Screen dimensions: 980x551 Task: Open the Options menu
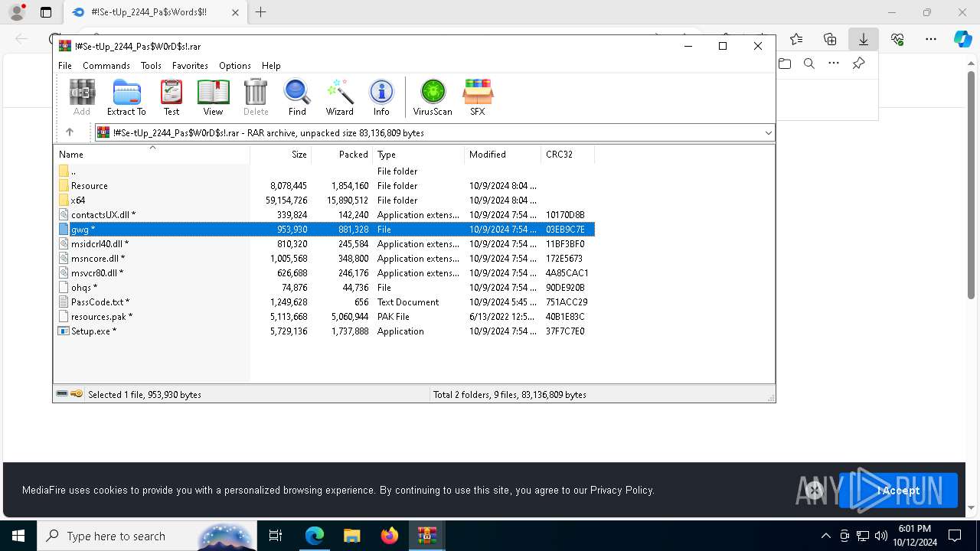point(235,66)
